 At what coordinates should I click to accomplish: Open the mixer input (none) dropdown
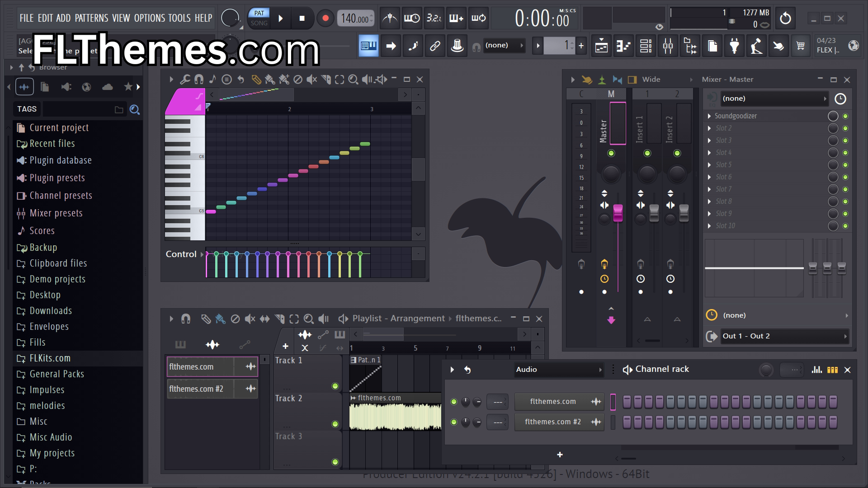click(774, 99)
